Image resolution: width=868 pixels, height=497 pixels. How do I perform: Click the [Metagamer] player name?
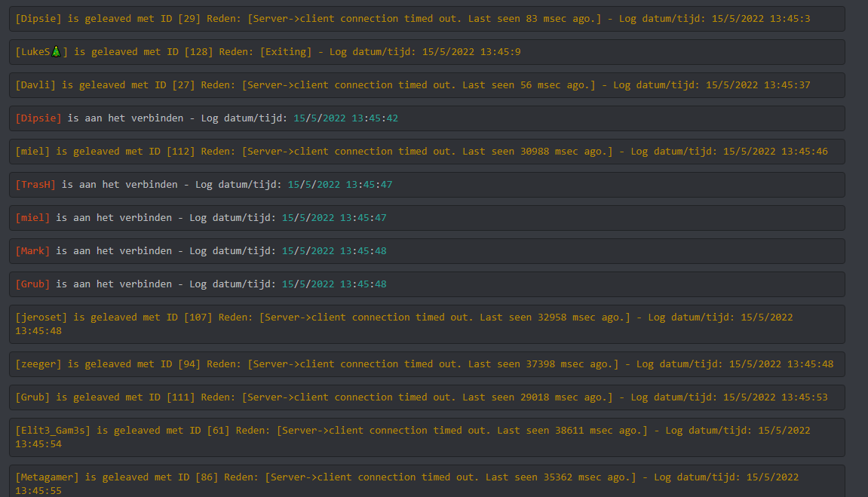pyautogui.click(x=47, y=477)
